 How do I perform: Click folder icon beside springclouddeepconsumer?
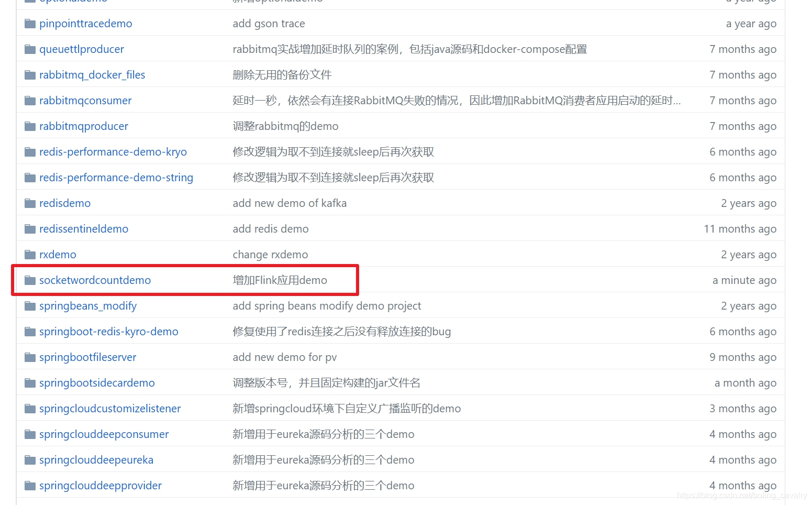30,434
